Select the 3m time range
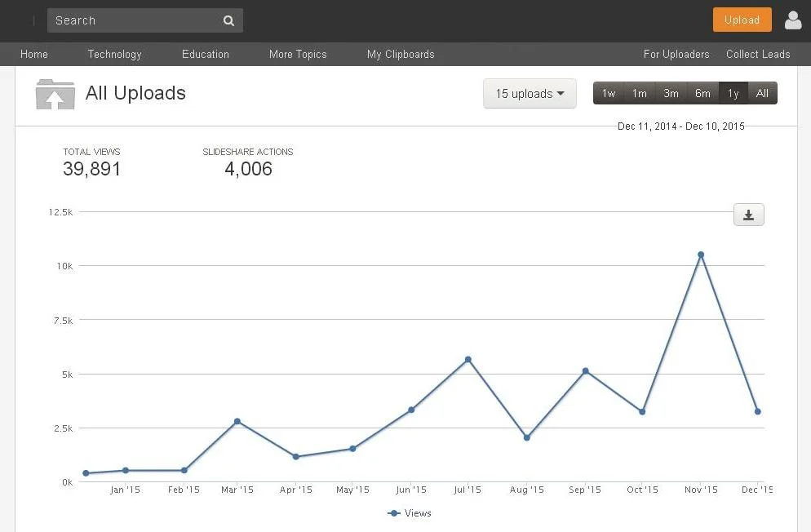The height and width of the screenshot is (532, 811). [671, 93]
